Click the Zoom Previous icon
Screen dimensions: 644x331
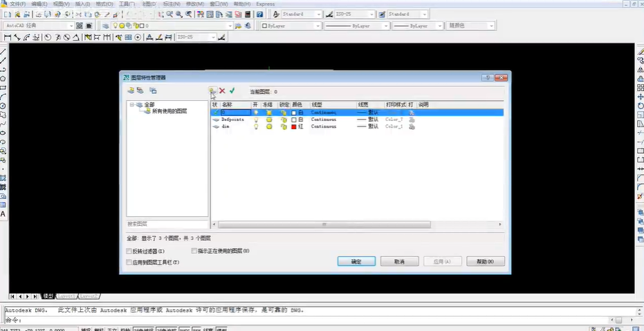pyautogui.click(x=189, y=15)
